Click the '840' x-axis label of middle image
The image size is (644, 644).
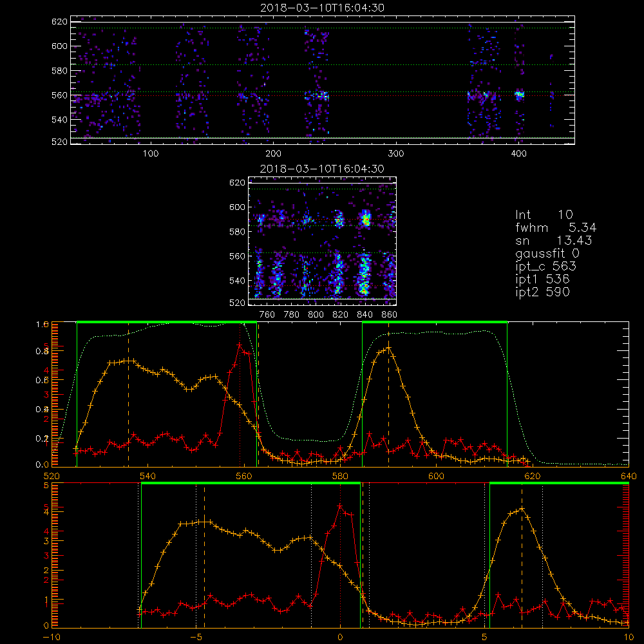[x=365, y=315]
